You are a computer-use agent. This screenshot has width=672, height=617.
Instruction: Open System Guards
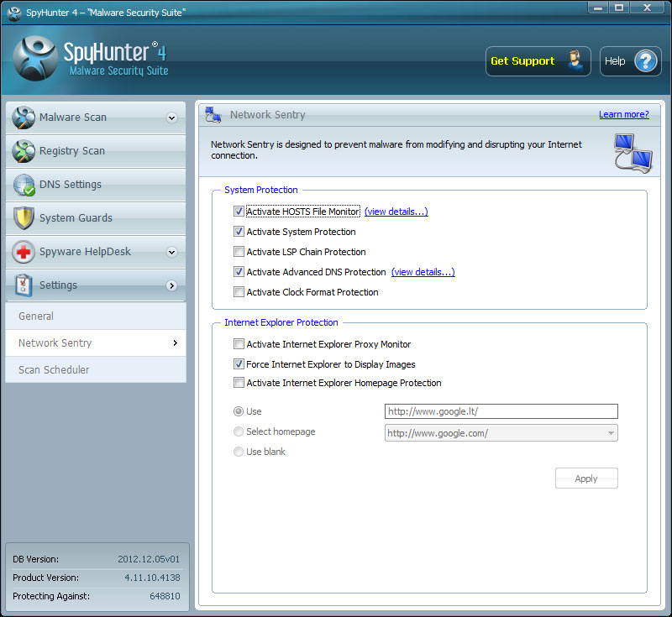96,218
